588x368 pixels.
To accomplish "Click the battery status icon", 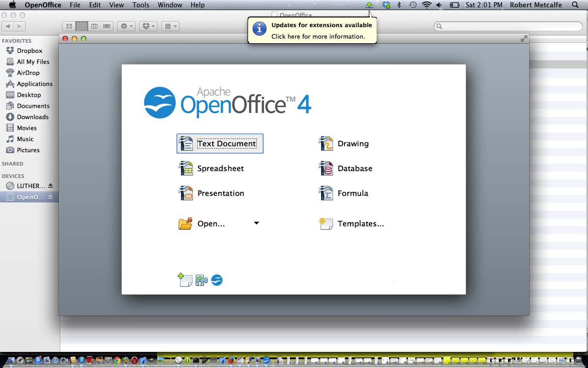I will [455, 5].
